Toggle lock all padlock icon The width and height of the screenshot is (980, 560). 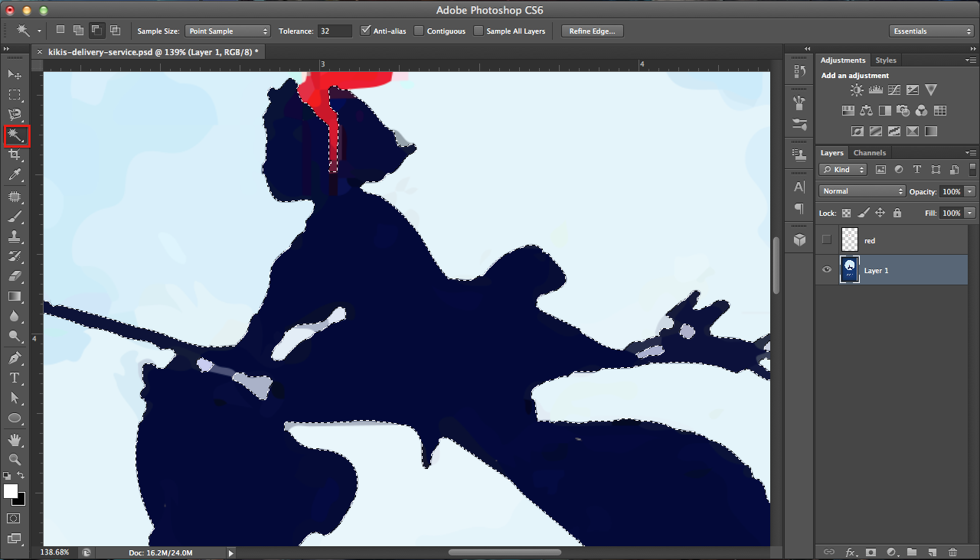coord(897,213)
